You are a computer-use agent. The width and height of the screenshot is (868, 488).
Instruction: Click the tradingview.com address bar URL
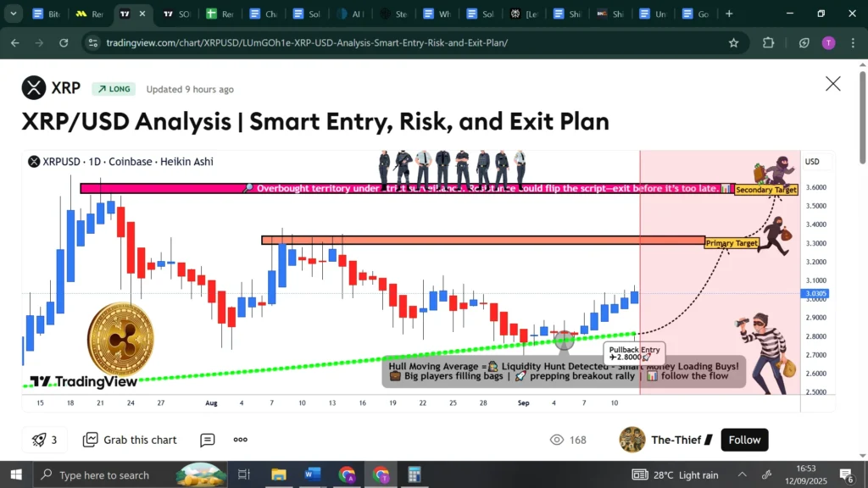tap(307, 42)
